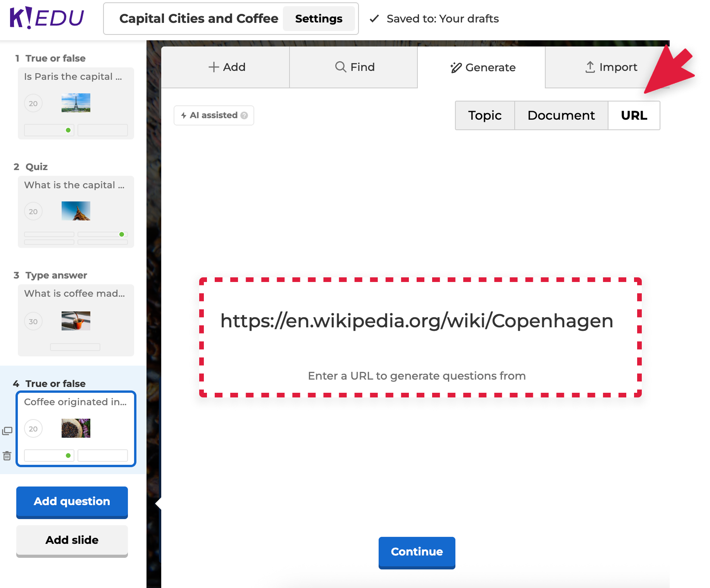The image size is (710, 588).
Task: Delete question 4 with trash icon
Action: click(x=7, y=456)
